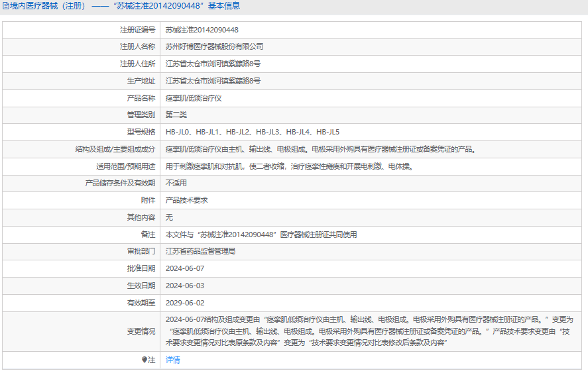Click the 变更情况 change description text

[x=369, y=331]
